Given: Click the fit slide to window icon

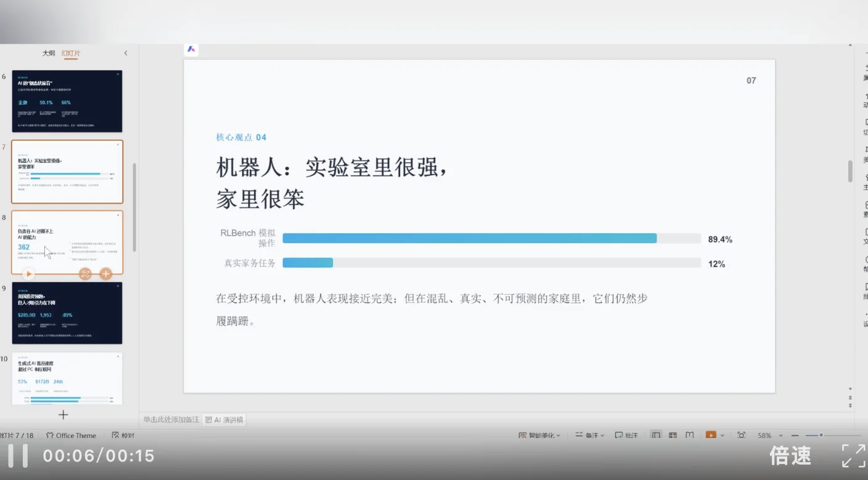Looking at the screenshot, I should click(x=742, y=436).
